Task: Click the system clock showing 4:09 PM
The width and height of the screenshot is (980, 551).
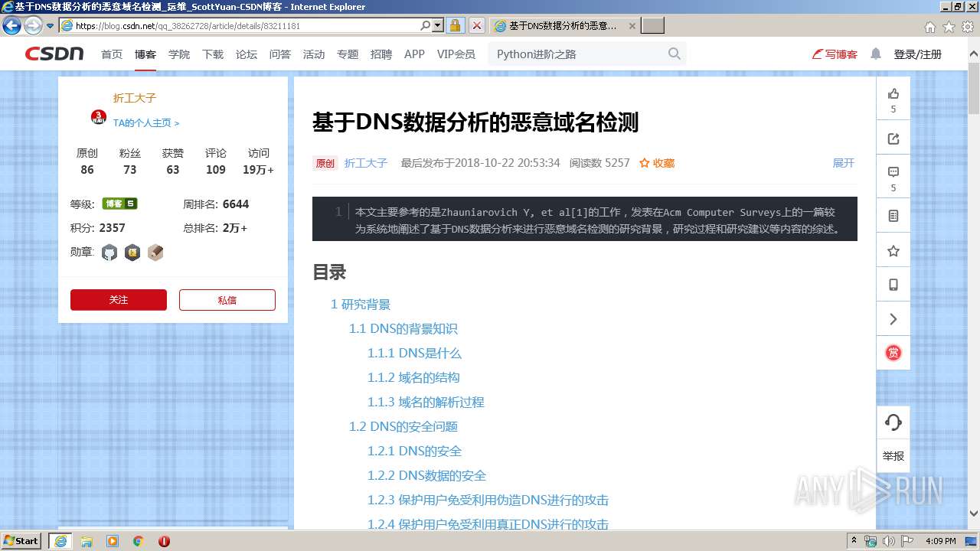Action: pyautogui.click(x=940, y=541)
